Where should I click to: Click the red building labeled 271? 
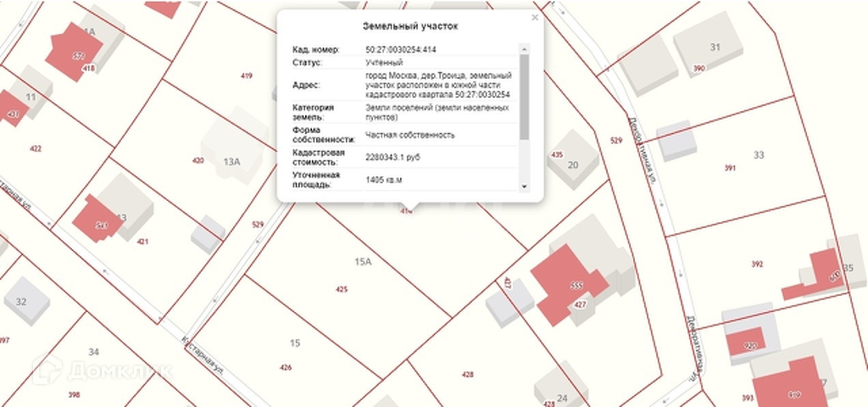(x=75, y=52)
